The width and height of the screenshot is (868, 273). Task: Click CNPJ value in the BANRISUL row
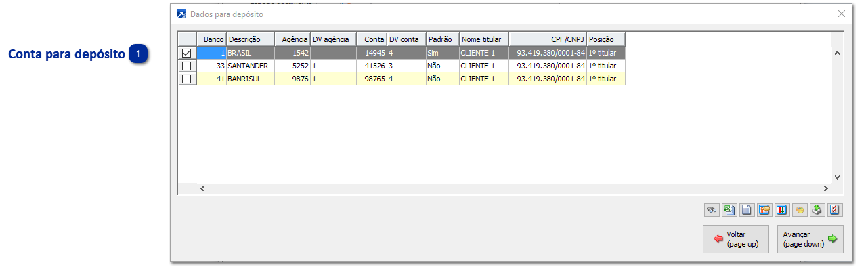[x=548, y=79]
